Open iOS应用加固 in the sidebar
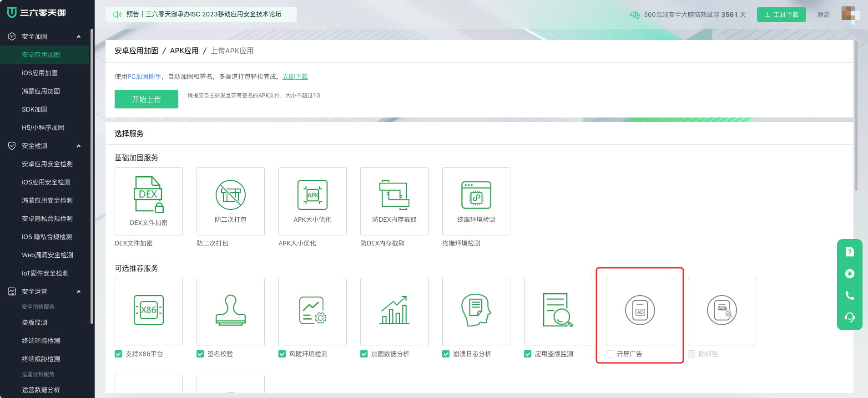 click(x=40, y=73)
